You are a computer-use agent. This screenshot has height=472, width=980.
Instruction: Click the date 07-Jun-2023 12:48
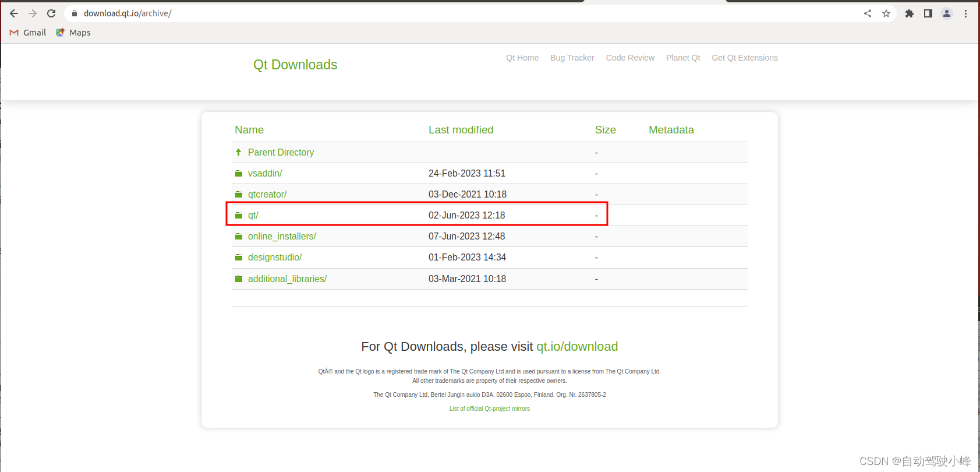pyautogui.click(x=467, y=236)
